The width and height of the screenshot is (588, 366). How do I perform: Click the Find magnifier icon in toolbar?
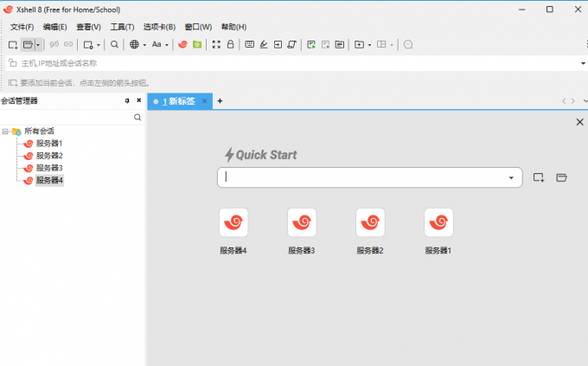pos(114,44)
